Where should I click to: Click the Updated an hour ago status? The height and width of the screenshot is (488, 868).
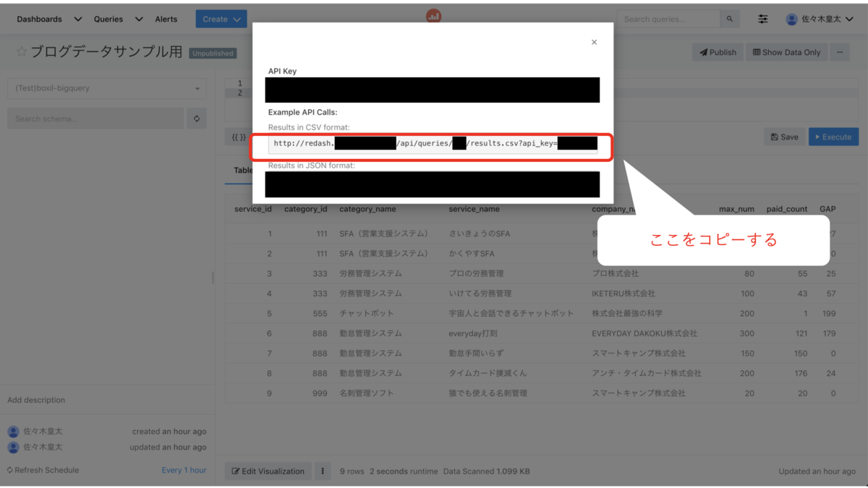tap(817, 471)
